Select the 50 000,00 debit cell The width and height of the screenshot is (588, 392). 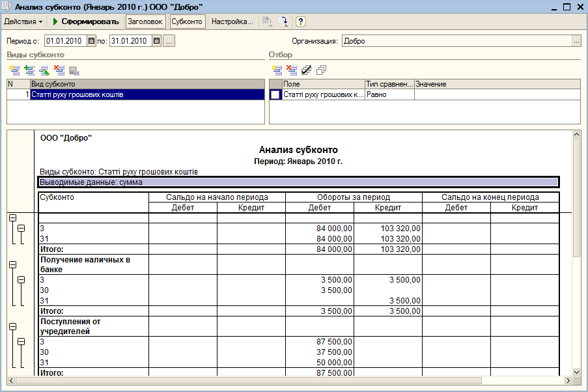[x=320, y=362]
